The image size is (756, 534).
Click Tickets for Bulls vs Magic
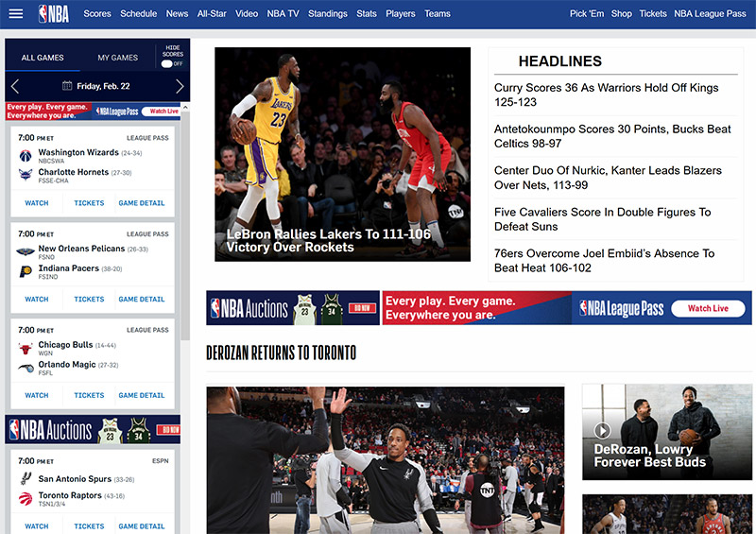(89, 395)
